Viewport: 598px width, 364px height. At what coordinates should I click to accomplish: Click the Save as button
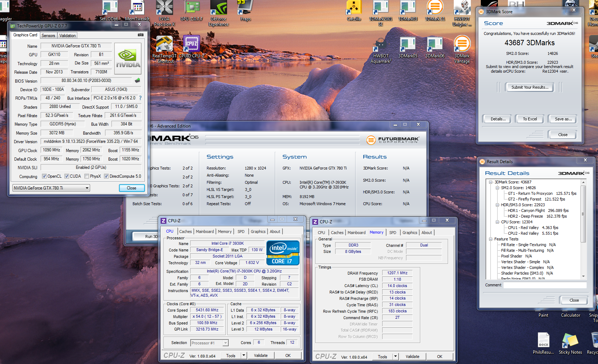click(563, 119)
